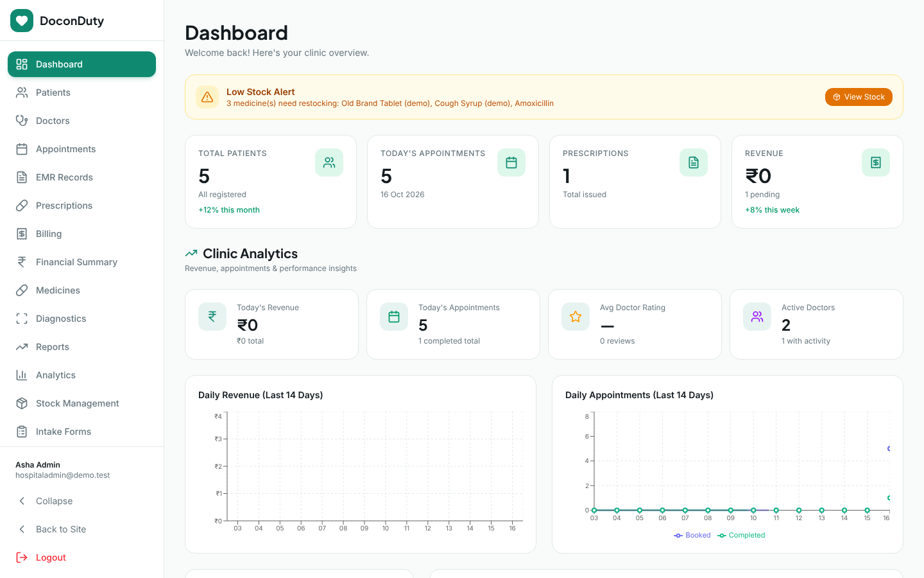Open the Dashboard menu item

(81, 64)
